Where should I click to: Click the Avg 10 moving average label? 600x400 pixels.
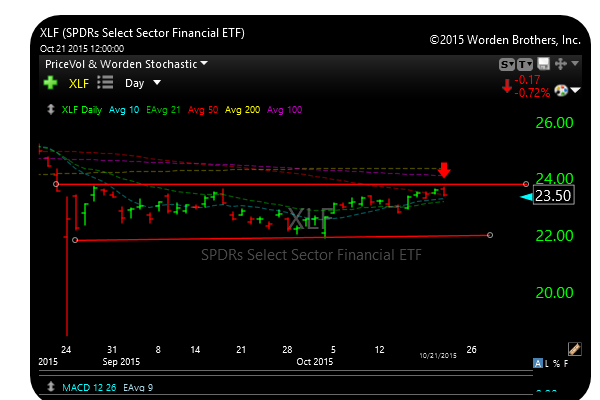tap(124, 110)
